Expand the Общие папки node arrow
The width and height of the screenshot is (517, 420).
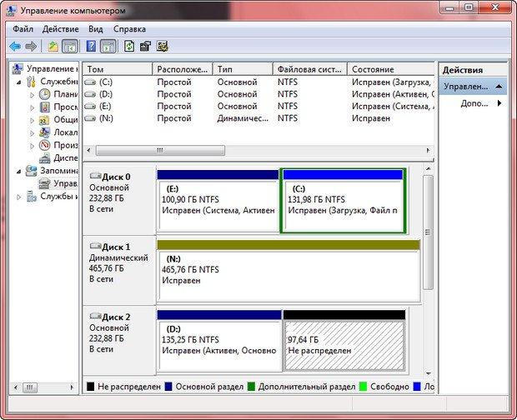[32, 121]
